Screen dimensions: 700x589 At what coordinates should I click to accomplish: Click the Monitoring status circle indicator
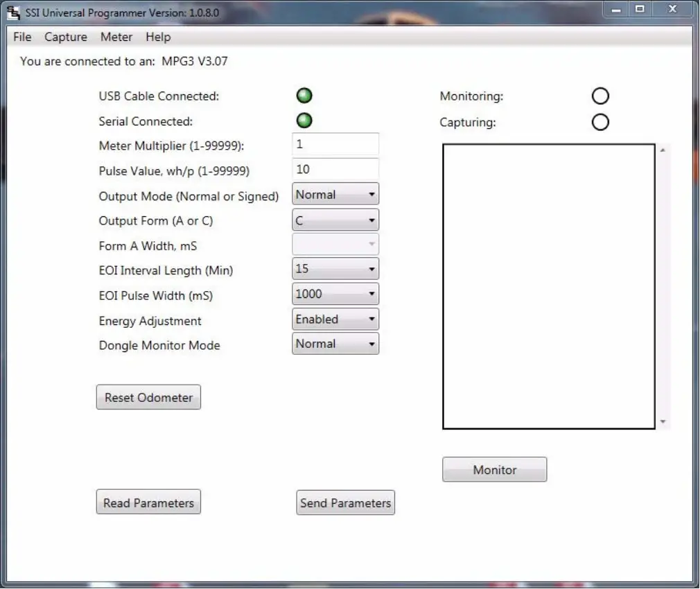click(600, 96)
